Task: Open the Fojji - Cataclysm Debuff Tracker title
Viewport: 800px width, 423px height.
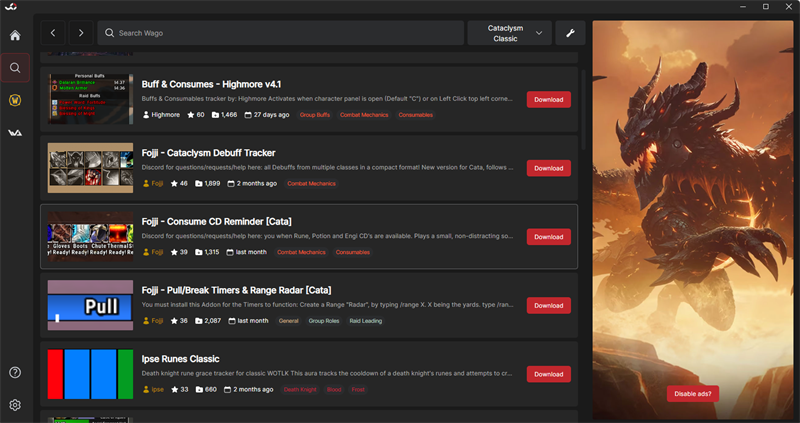Action: point(210,153)
